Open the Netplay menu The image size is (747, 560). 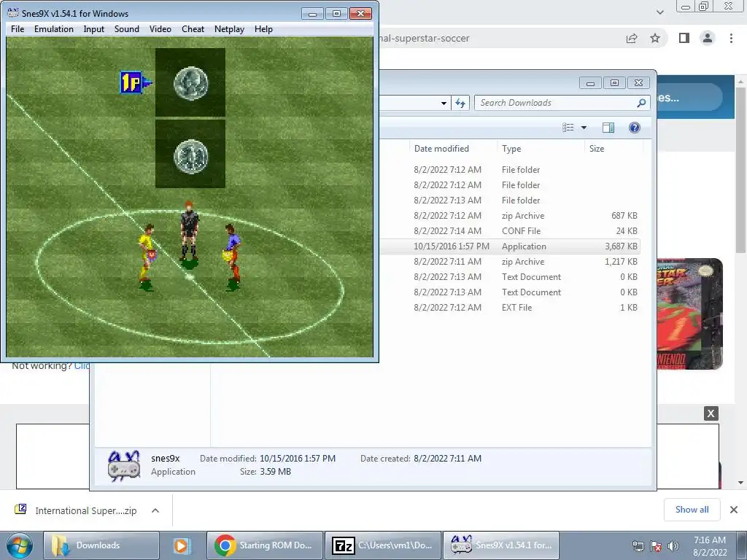click(x=229, y=29)
